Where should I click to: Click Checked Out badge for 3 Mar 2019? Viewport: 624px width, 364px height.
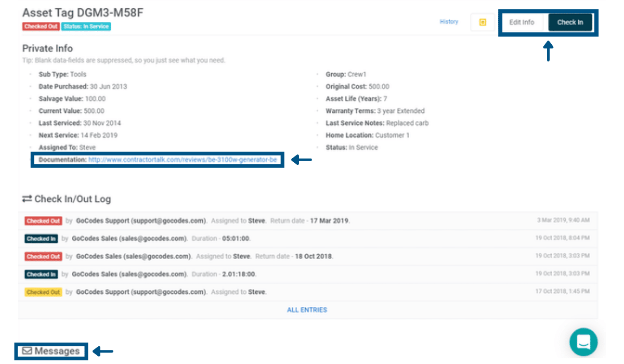[43, 221]
